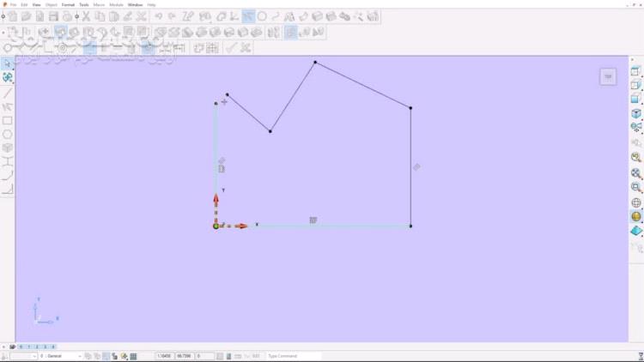The image size is (644, 362).
Task: Open the empty combo box in the status bar
Action: click(23, 356)
